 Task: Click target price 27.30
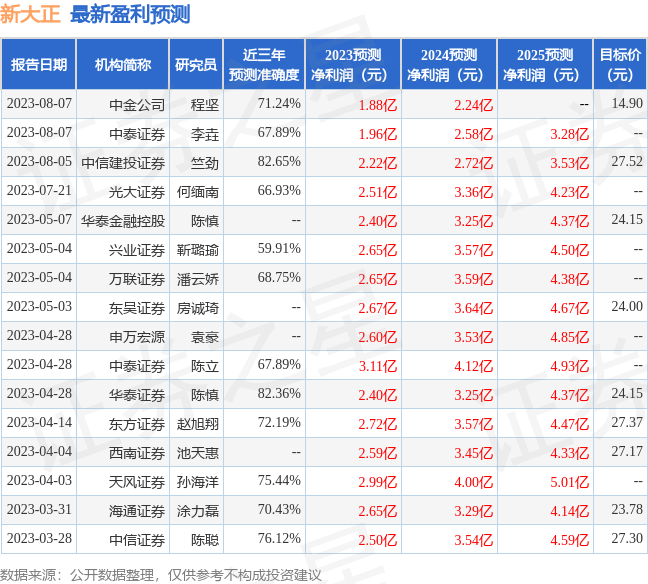pos(627,538)
